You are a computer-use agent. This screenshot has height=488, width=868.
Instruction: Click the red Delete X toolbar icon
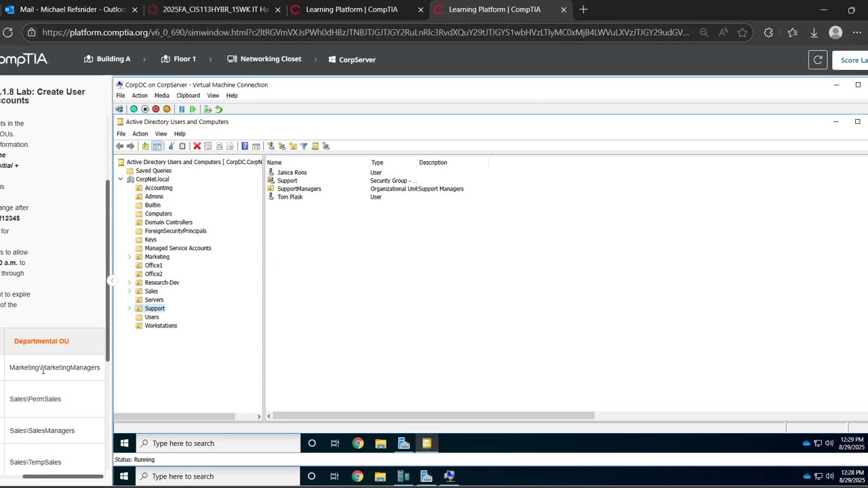coord(197,146)
